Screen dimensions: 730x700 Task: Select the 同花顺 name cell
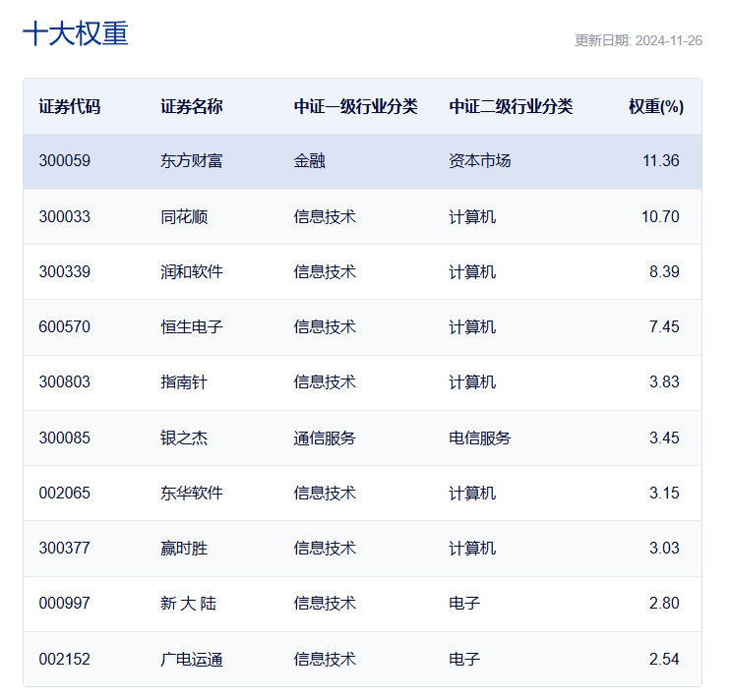point(184,216)
